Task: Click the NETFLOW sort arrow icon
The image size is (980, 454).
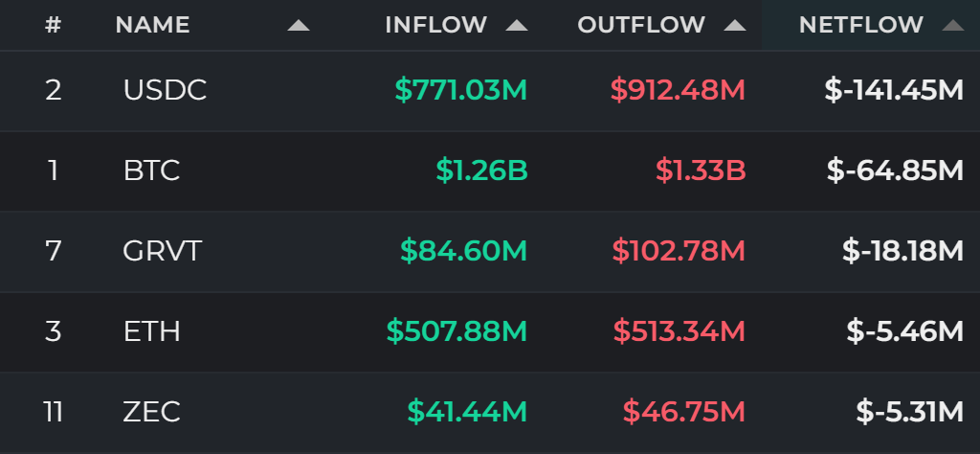Action: point(952,26)
